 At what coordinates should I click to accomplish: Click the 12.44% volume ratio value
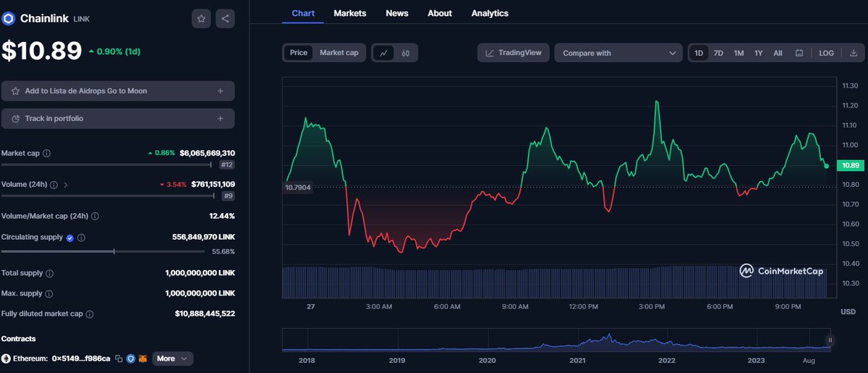[222, 216]
